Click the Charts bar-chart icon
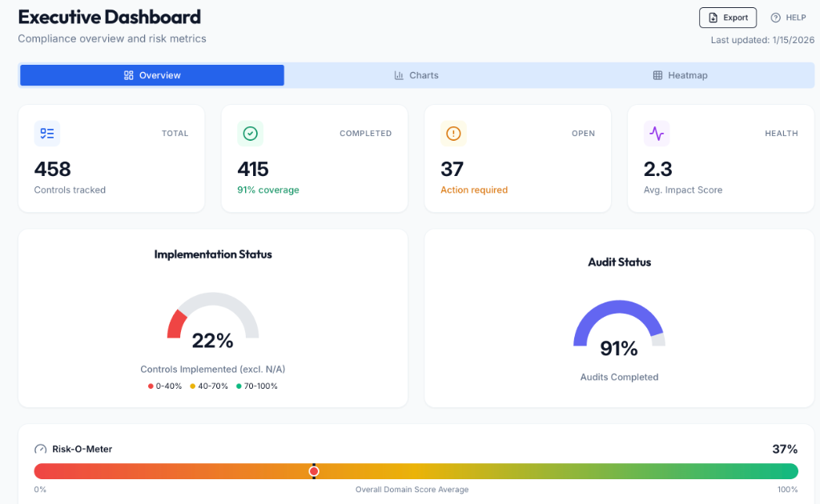The height and width of the screenshot is (504, 820). (x=399, y=75)
